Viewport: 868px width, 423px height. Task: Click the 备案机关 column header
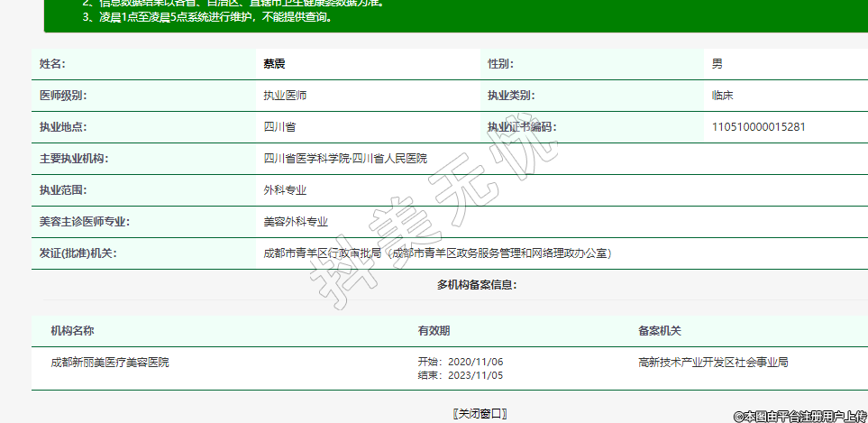660,332
